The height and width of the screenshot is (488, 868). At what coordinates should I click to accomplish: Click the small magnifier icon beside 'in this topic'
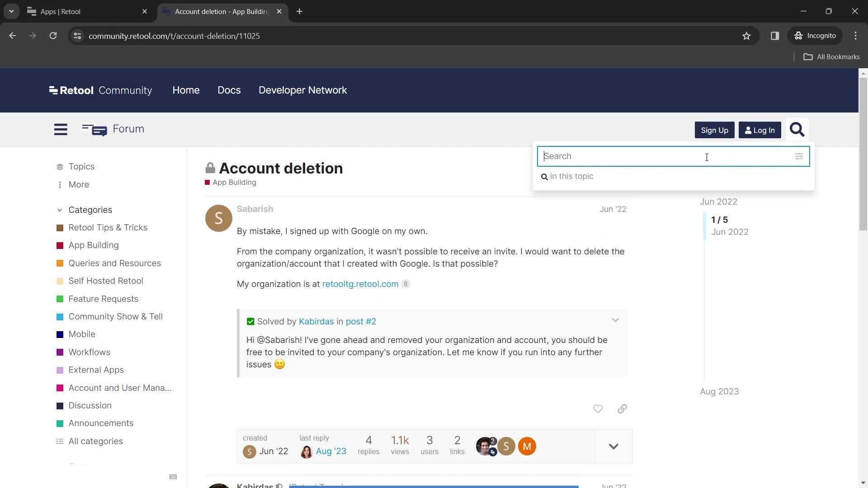click(x=544, y=177)
